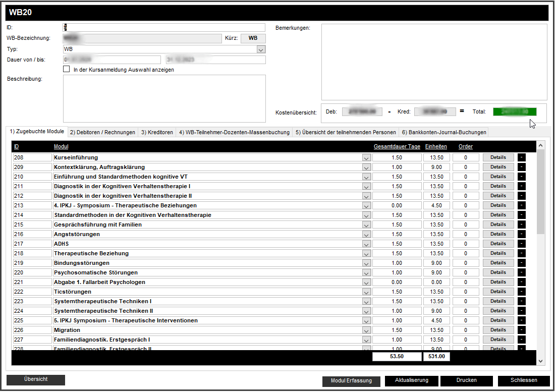Delete ADHS module using minus icon
Image resolution: width=556 pixels, height=392 pixels.
coord(522,244)
